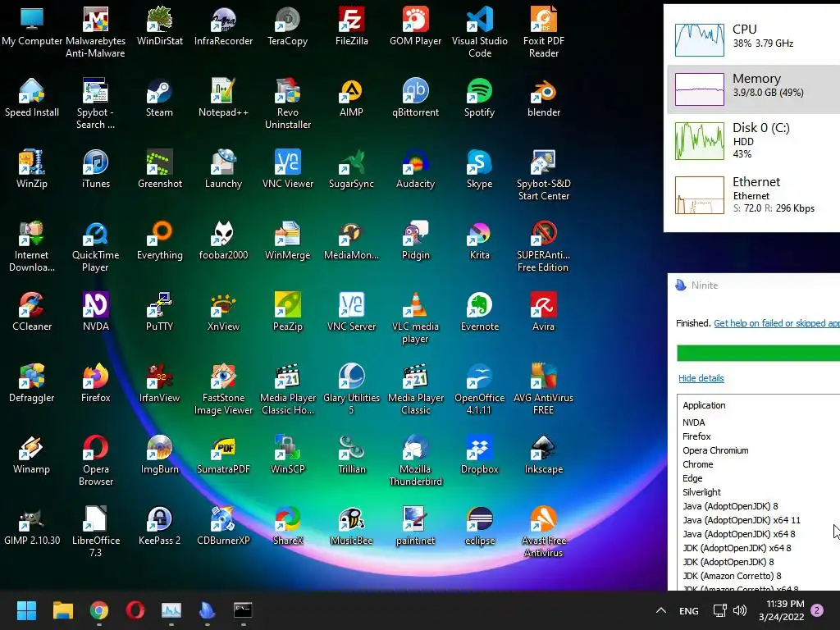This screenshot has width=840, height=630.
Task: Open File Explorer from the taskbar
Action: pyautogui.click(x=62, y=610)
